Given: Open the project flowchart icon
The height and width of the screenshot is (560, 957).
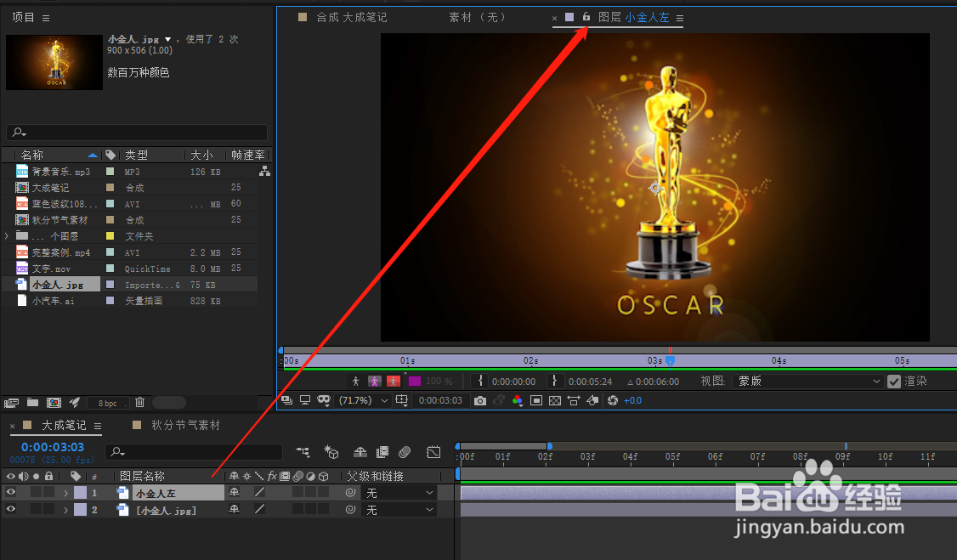Looking at the screenshot, I should pyautogui.click(x=264, y=172).
